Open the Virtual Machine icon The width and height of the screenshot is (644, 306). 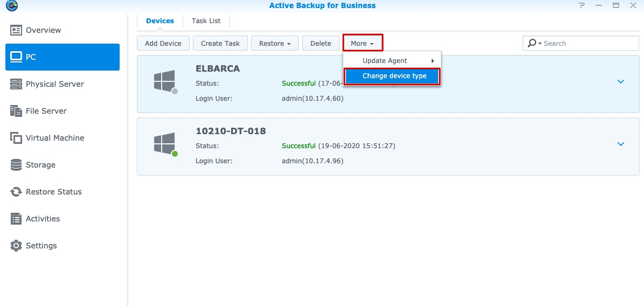pos(16,138)
